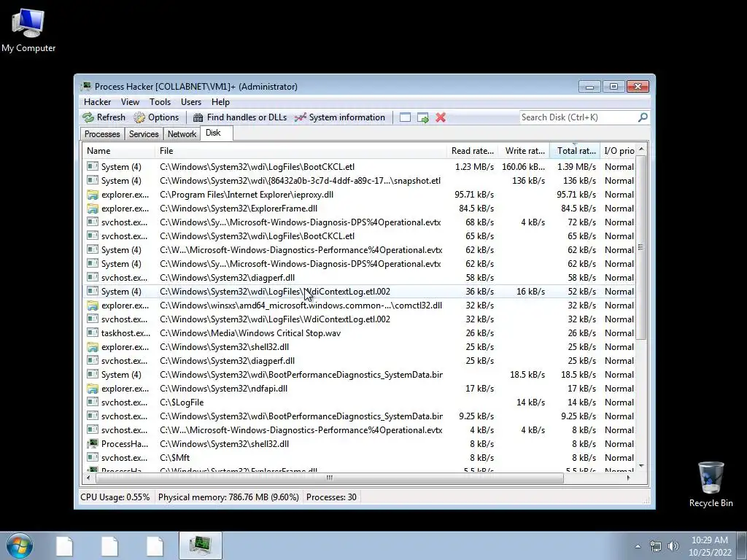Click taskhost.exe icon in list

click(x=93, y=332)
